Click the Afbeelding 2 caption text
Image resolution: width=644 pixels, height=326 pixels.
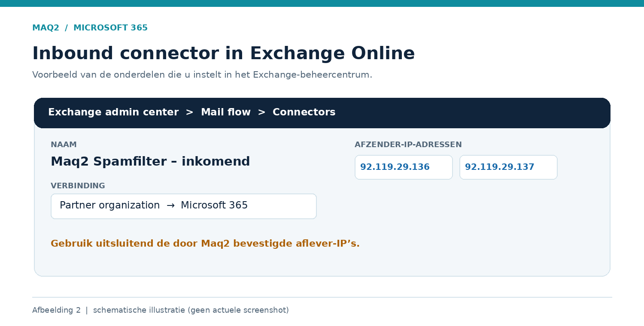click(x=161, y=310)
